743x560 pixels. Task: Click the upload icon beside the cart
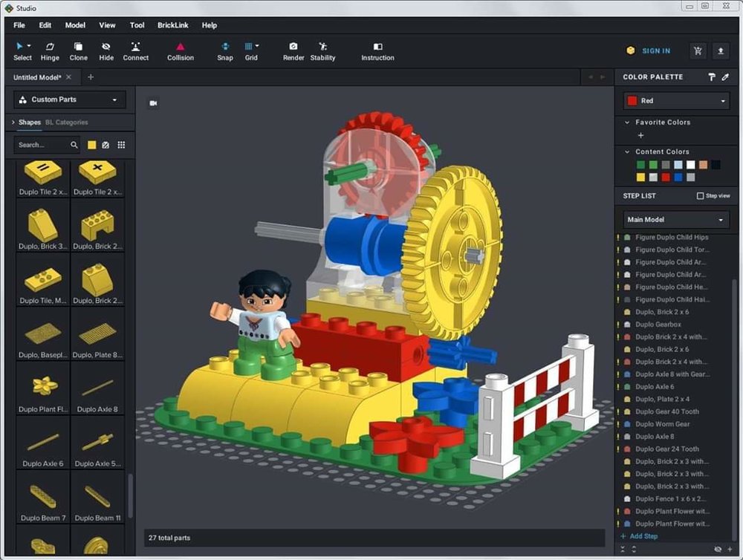(721, 51)
